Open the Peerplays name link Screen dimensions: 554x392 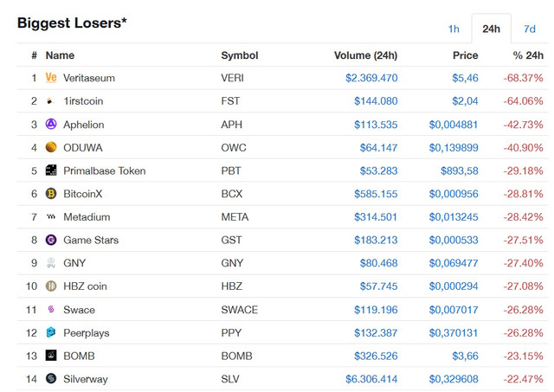pos(87,333)
